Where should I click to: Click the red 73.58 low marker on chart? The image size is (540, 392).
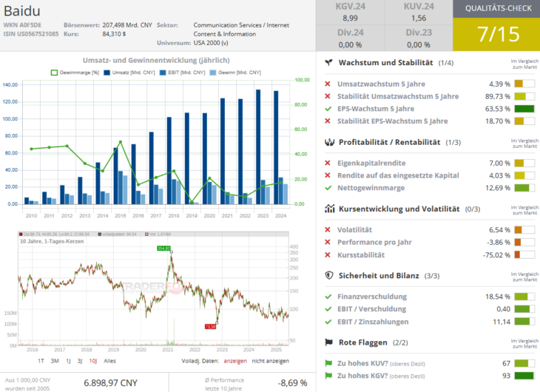point(210,327)
